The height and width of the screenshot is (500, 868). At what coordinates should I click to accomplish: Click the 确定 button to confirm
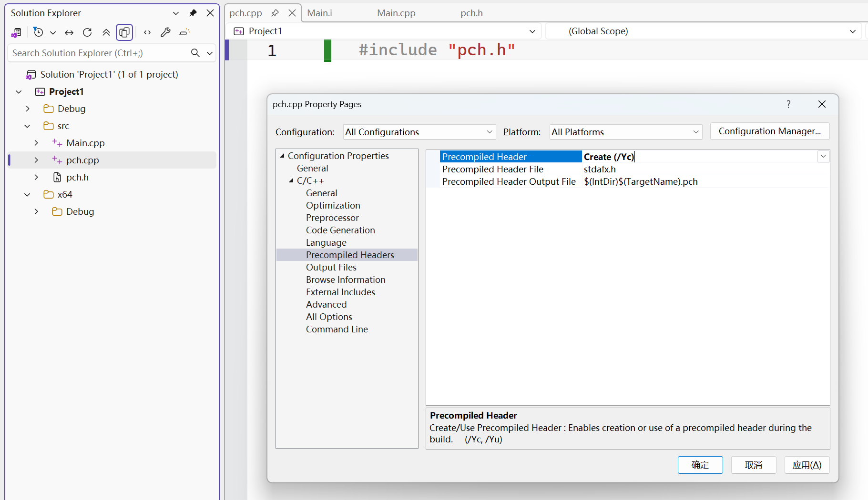pos(700,465)
